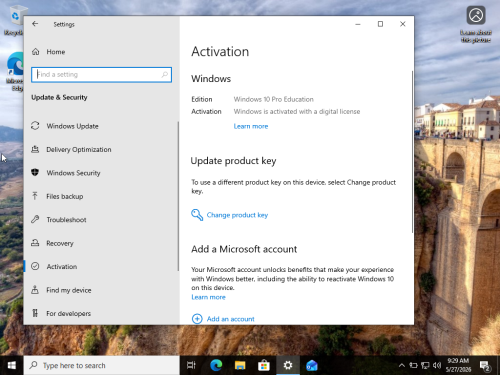Show hidden system tray icons chevron
The width and height of the screenshot is (500, 375).
(x=402, y=365)
